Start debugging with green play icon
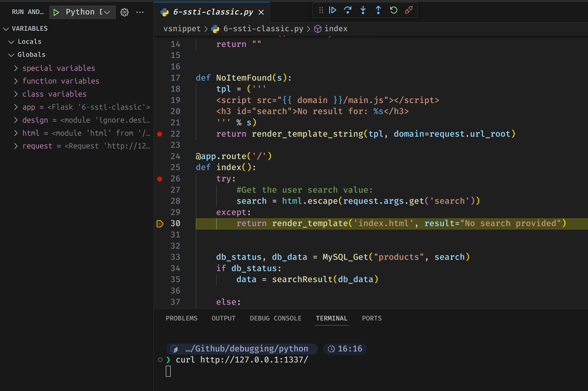588x391 pixels. pyautogui.click(x=56, y=12)
